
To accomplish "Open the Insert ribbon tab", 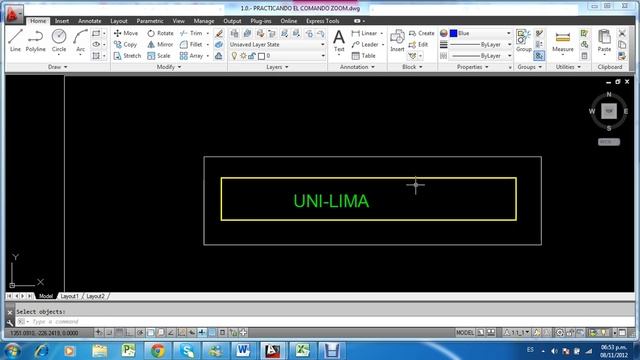I will [x=62, y=21].
